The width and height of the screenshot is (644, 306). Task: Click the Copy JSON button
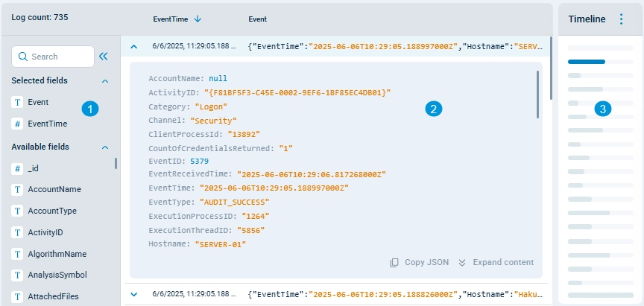pyautogui.click(x=419, y=262)
